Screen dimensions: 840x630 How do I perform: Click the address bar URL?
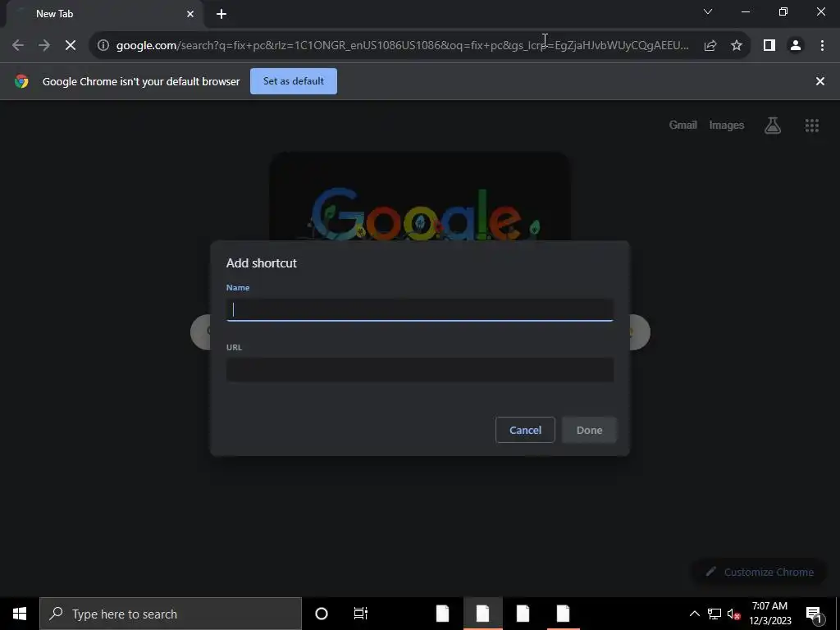[402, 46]
